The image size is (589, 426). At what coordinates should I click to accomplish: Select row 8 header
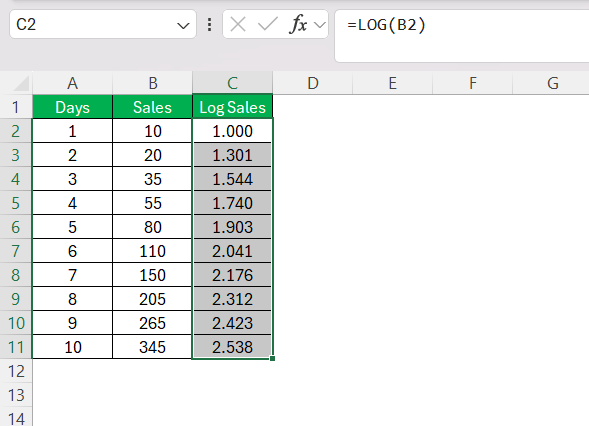tap(16, 275)
